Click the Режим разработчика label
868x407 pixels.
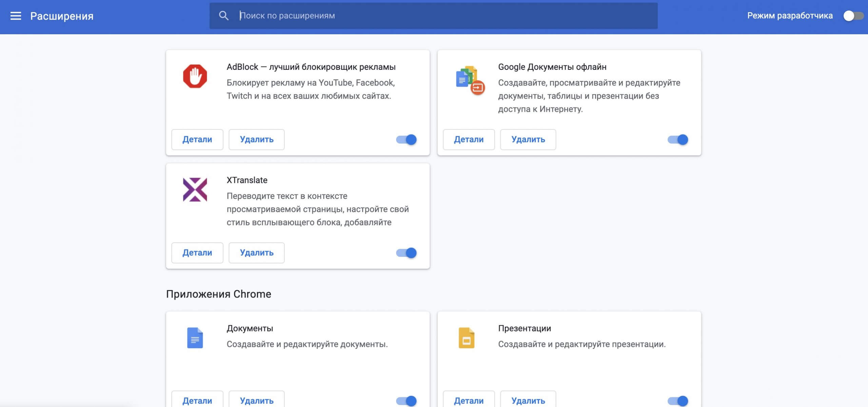pos(790,16)
